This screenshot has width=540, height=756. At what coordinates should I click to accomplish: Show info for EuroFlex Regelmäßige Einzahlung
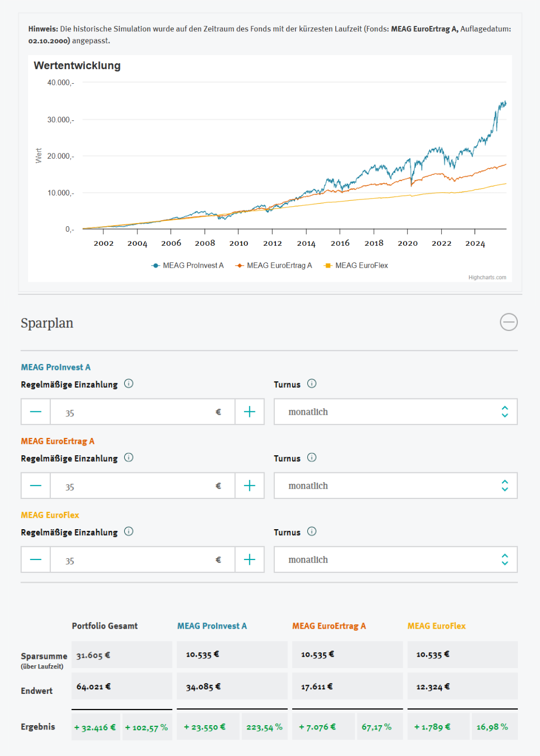tap(129, 532)
